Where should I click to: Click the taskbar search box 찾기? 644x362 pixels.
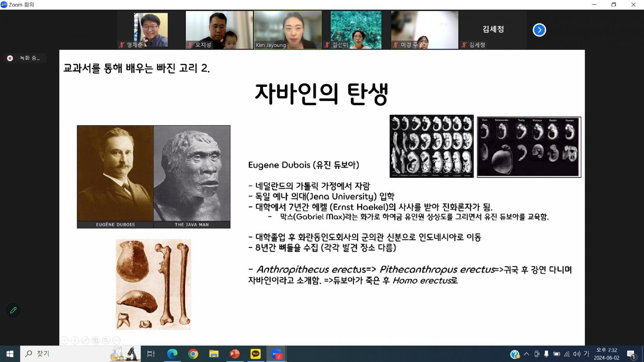[x=67, y=354]
